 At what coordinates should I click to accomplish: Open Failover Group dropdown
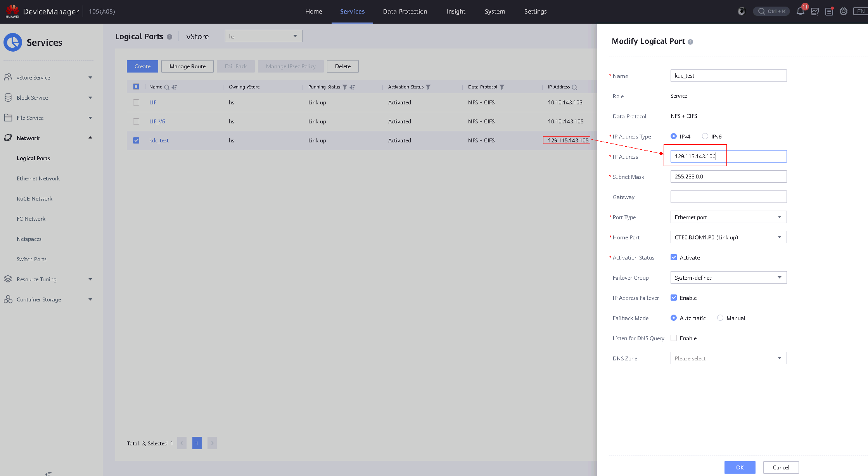pyautogui.click(x=728, y=277)
